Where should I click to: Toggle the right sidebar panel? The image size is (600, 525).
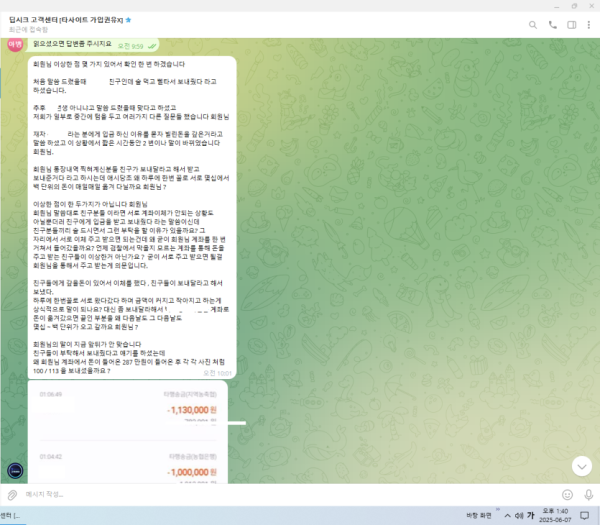click(x=571, y=25)
